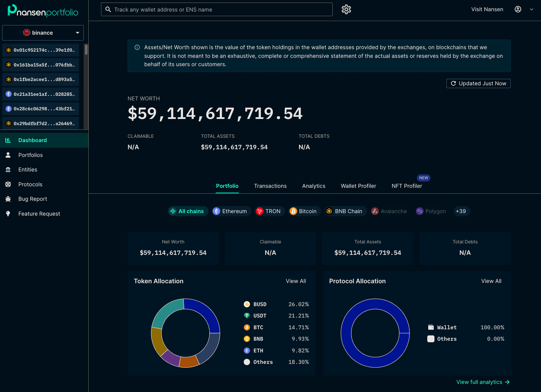Image resolution: width=541 pixels, height=392 pixels.
Task: Click the Updated Just Now refresh button
Action: [x=478, y=83]
